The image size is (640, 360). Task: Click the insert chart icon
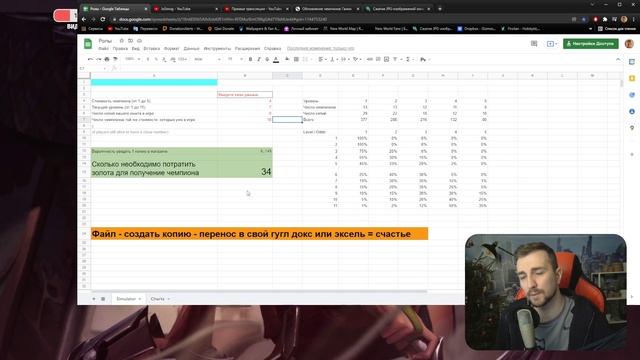click(x=387, y=60)
